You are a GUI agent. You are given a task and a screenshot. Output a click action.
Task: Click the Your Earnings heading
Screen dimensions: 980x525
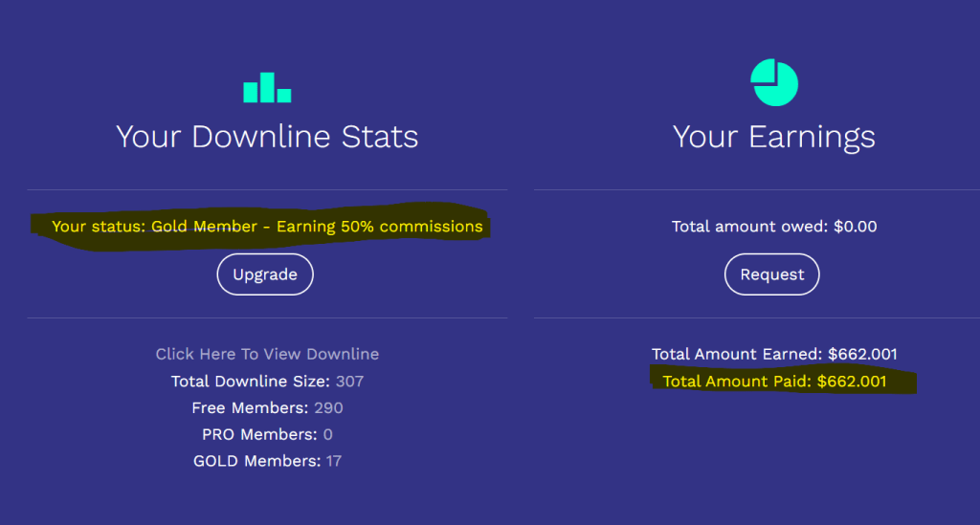click(773, 137)
